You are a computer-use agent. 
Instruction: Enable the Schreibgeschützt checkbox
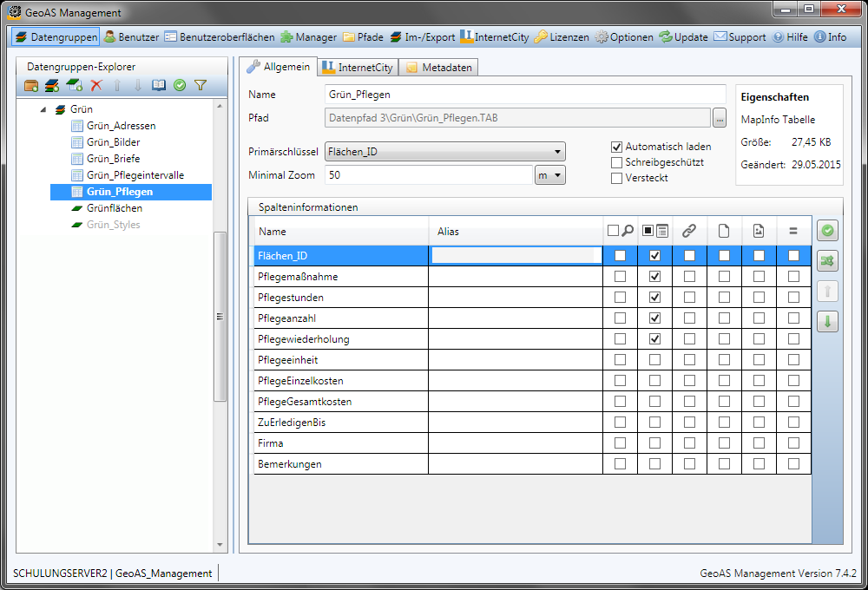[617, 162]
